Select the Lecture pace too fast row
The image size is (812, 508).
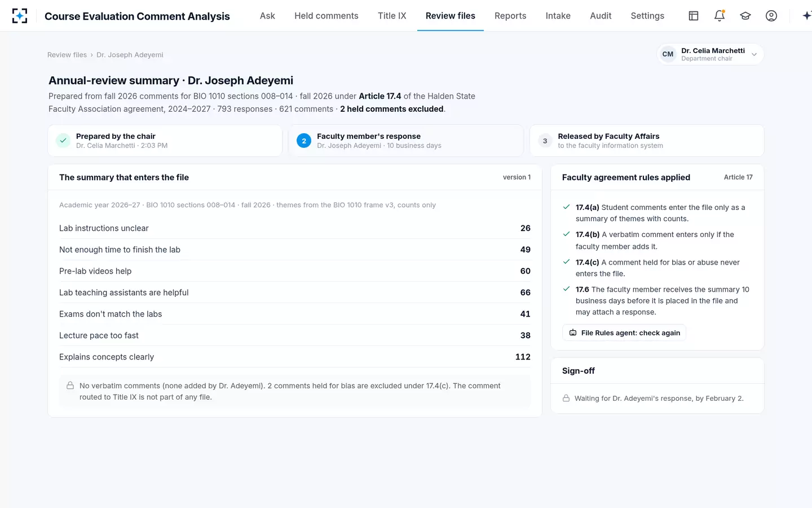(295, 335)
